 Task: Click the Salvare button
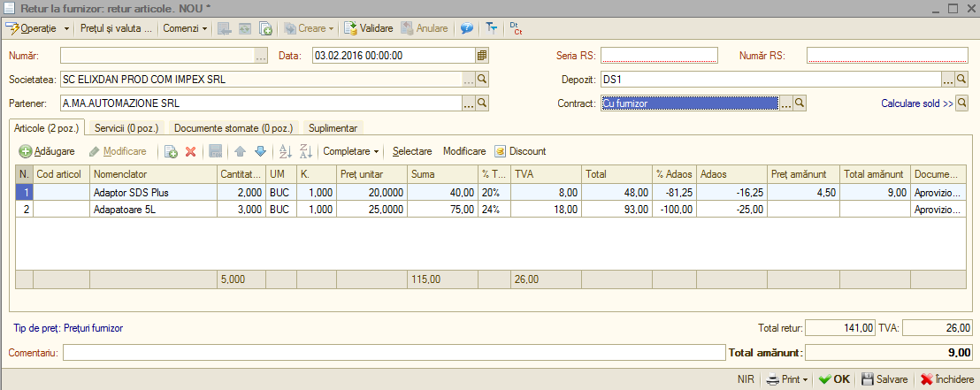[884, 379]
